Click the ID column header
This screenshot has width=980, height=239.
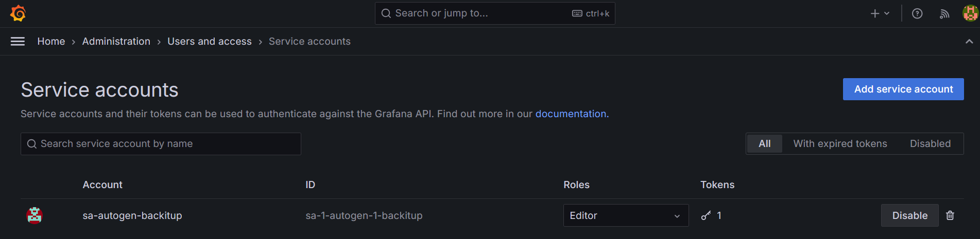310,185
